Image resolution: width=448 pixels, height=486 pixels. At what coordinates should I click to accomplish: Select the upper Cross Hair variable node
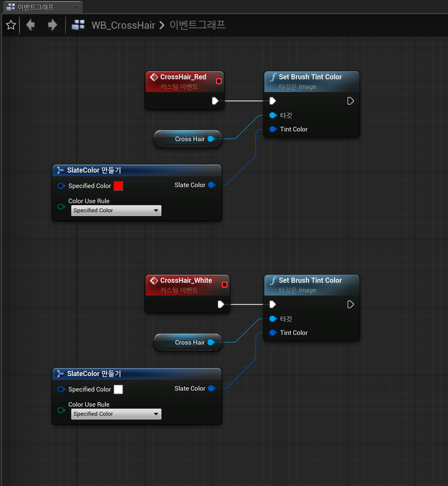188,139
